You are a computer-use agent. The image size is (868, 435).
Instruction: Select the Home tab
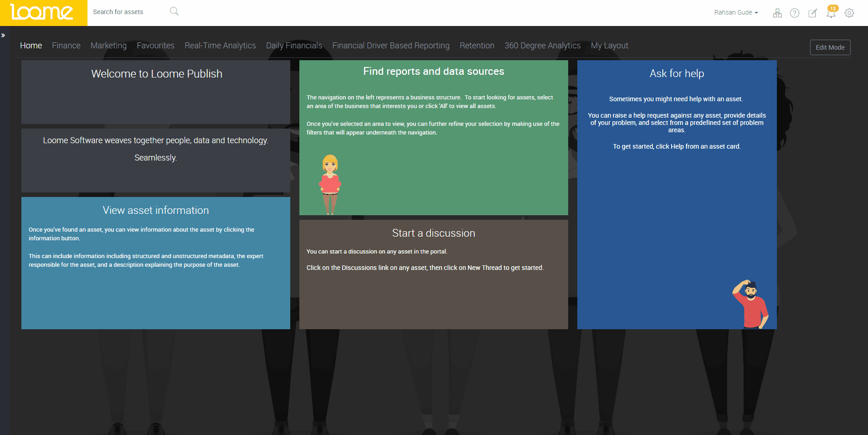pyautogui.click(x=31, y=46)
